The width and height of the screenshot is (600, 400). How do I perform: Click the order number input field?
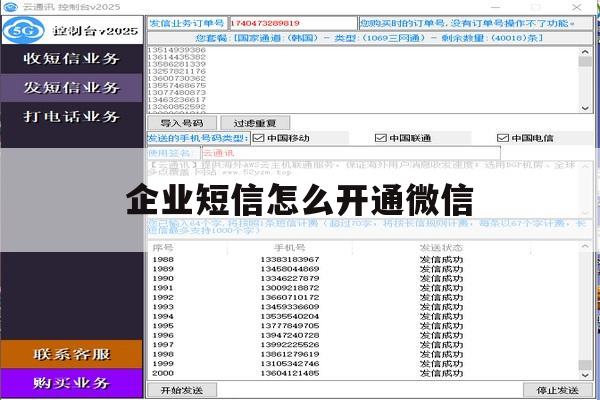tap(293, 23)
